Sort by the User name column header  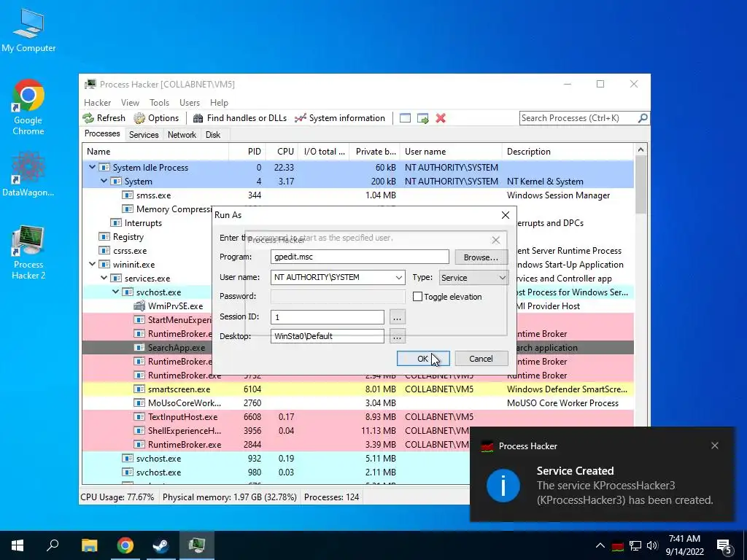pyautogui.click(x=451, y=152)
